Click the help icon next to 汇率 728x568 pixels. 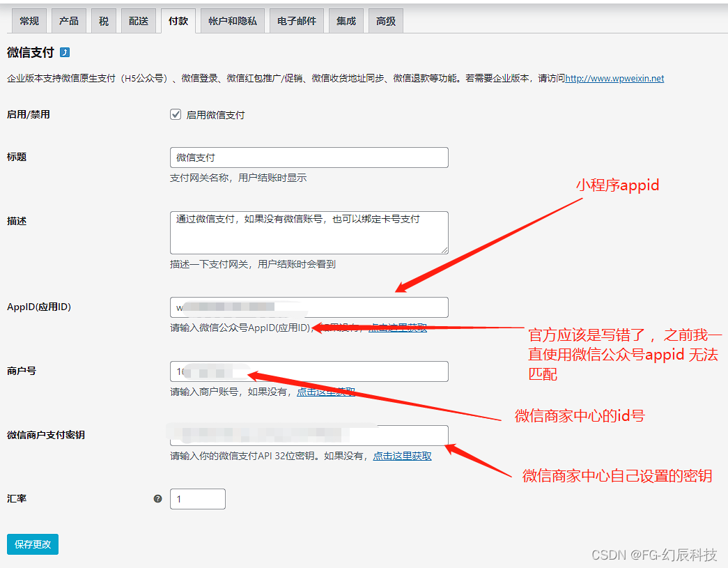[x=158, y=499]
